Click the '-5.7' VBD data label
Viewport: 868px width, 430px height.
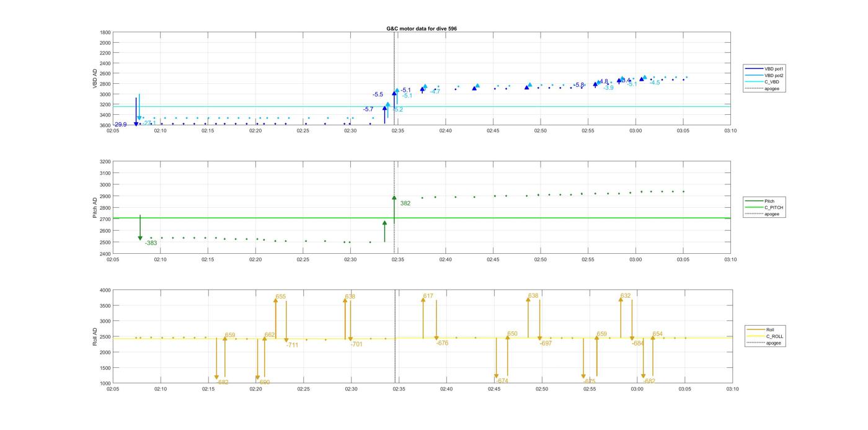pyautogui.click(x=368, y=109)
